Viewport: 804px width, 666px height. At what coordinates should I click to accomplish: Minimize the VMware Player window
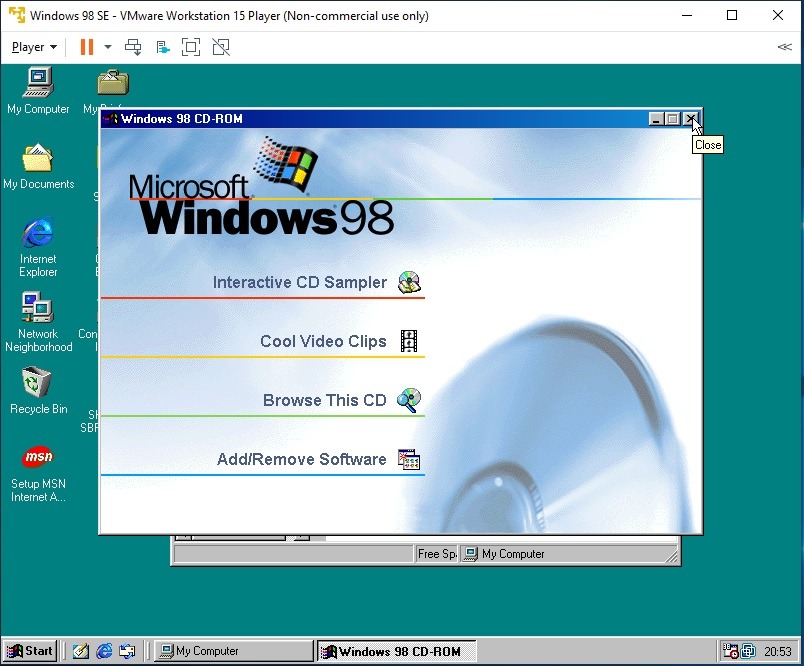pyautogui.click(x=687, y=15)
